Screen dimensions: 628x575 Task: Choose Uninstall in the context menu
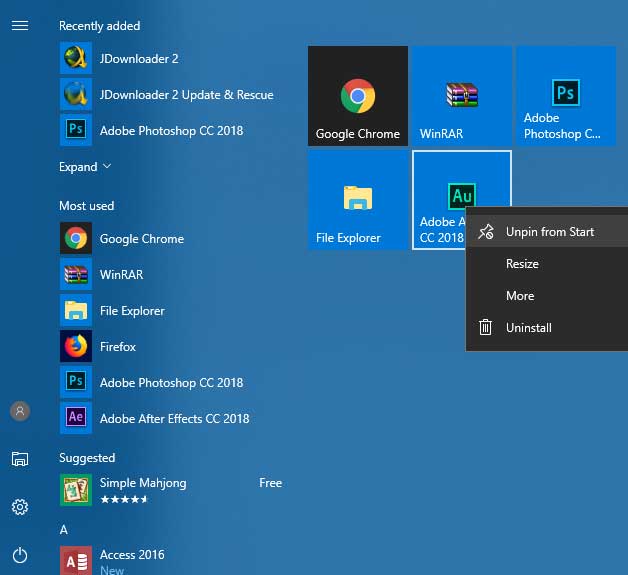tap(547, 328)
